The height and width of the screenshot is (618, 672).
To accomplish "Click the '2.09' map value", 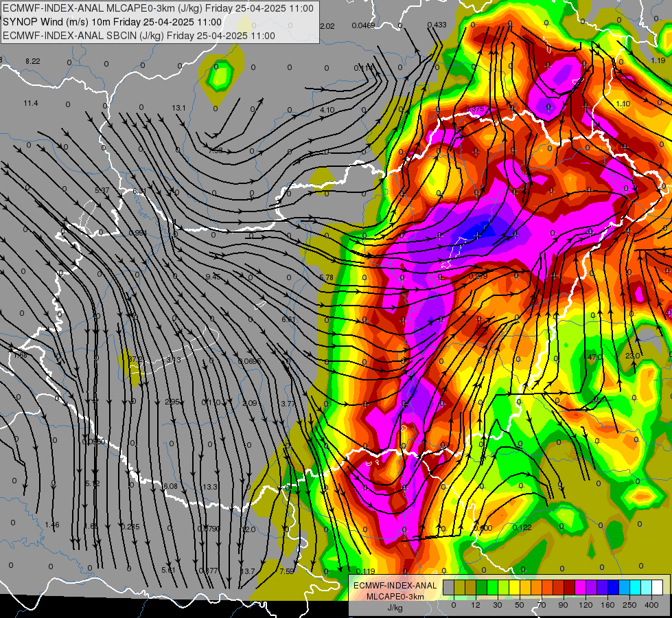I will [250, 403].
